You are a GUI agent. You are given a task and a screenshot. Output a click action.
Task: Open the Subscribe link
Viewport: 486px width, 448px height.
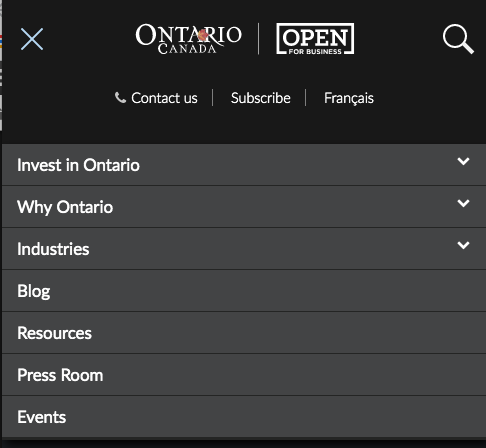click(261, 98)
